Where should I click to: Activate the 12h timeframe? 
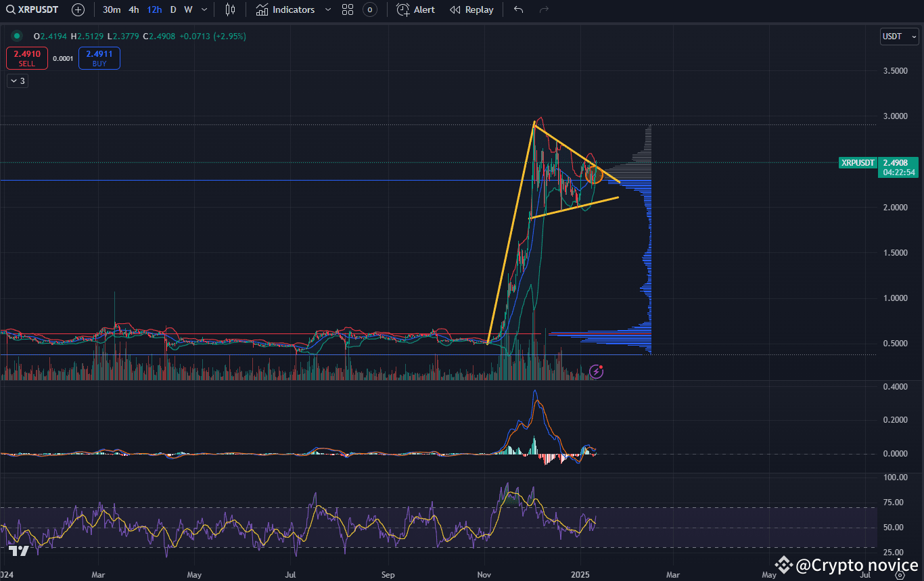coord(154,9)
